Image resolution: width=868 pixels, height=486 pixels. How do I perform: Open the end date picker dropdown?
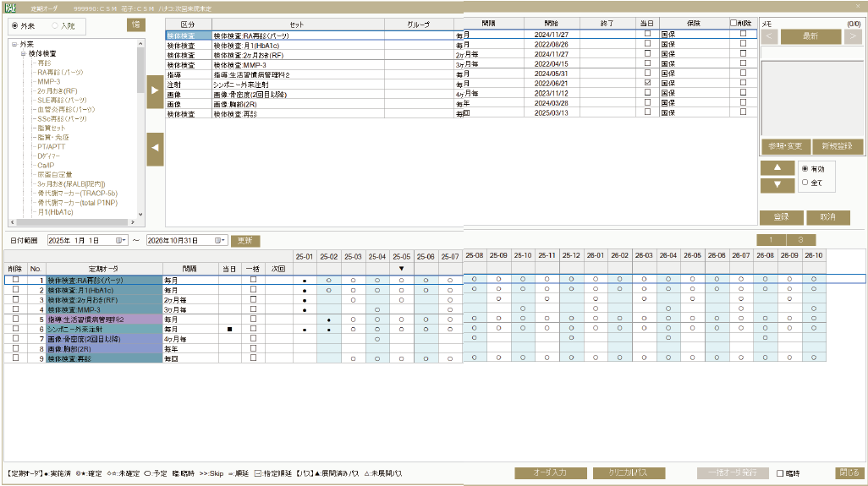point(220,241)
